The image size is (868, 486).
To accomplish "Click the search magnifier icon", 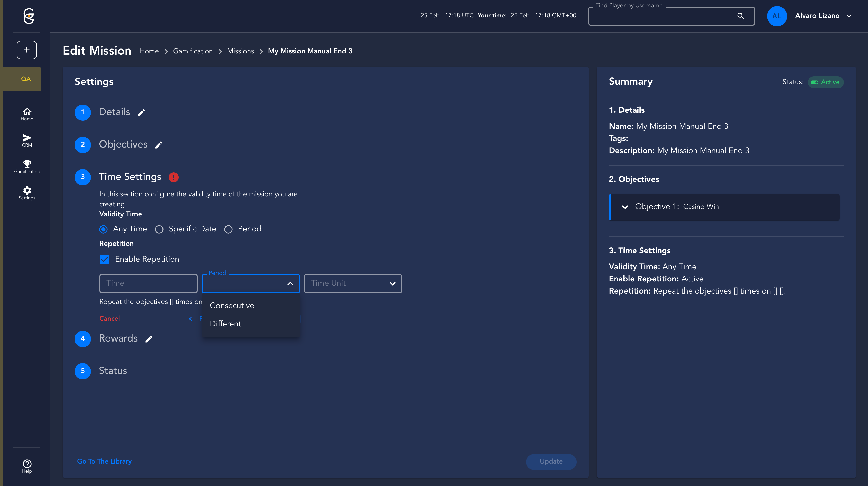I will coord(740,16).
